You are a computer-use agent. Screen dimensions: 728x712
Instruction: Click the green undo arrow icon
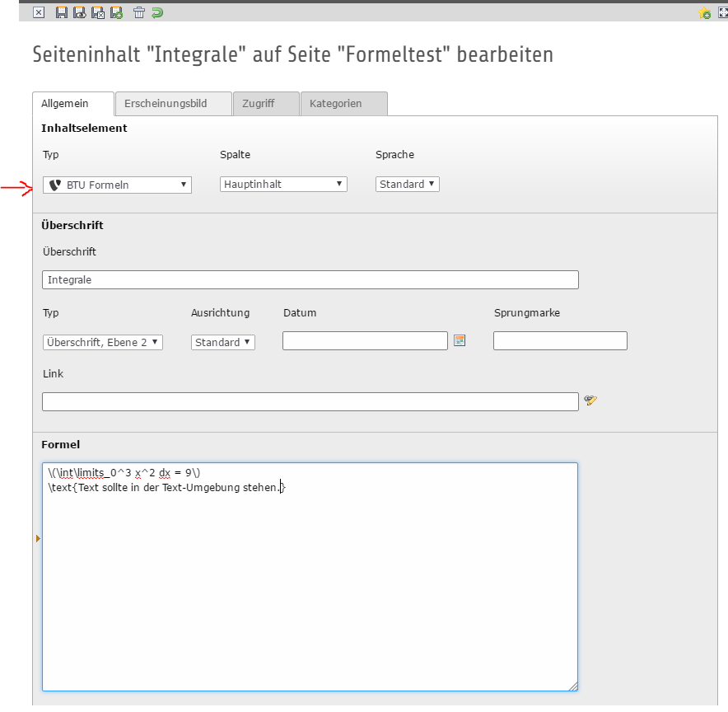click(156, 12)
